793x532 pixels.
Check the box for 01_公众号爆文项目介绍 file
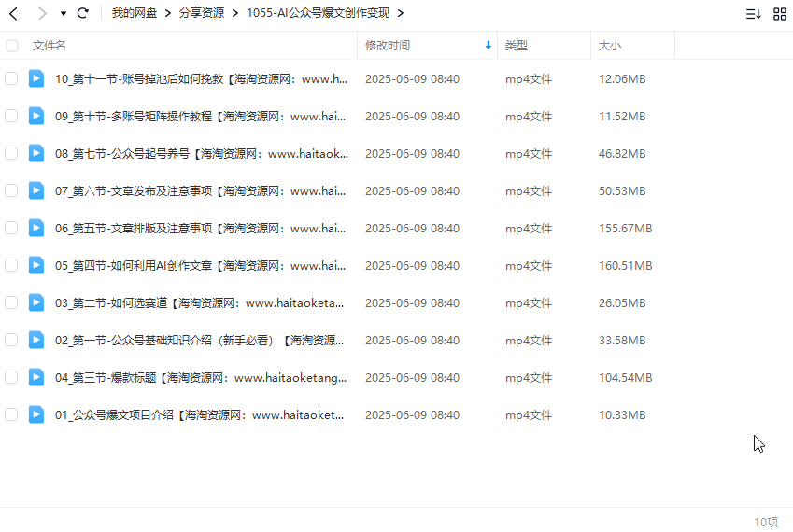click(11, 415)
